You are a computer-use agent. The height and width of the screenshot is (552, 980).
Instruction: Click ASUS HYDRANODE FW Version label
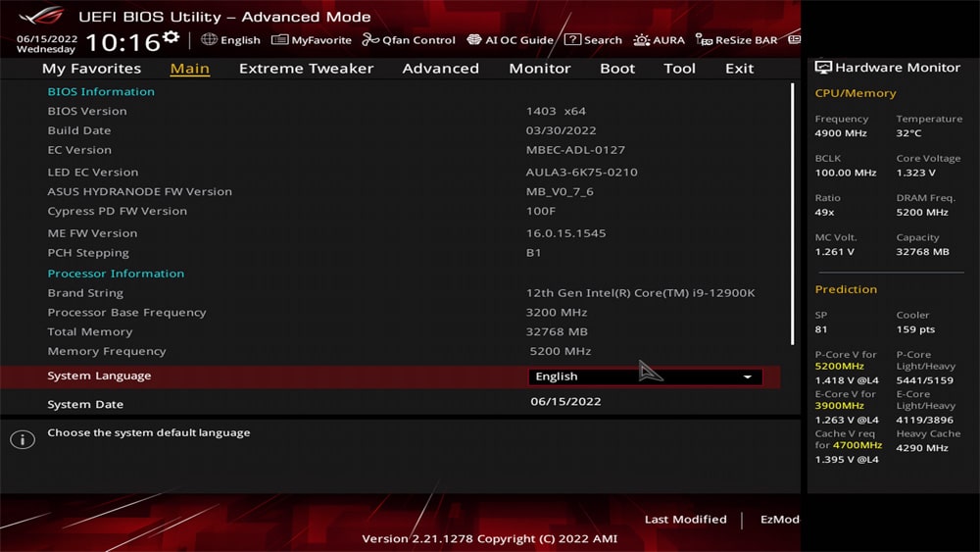139,192
